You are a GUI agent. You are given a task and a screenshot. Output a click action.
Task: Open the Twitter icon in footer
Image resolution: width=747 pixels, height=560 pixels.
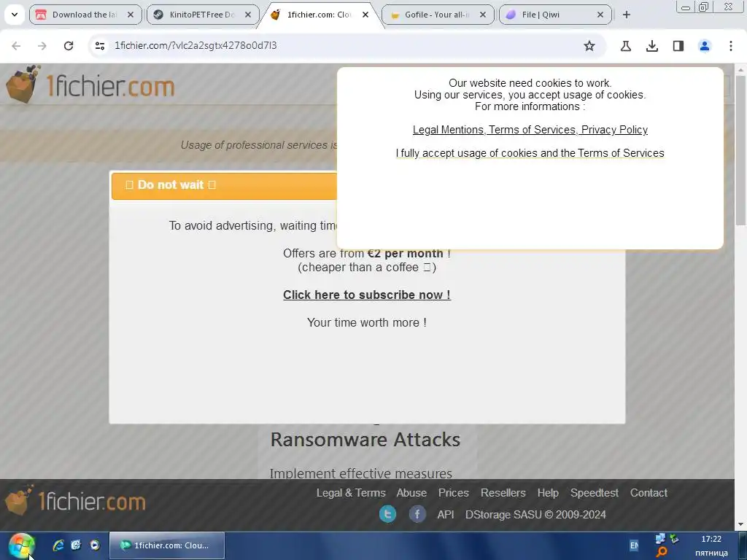pyautogui.click(x=388, y=514)
